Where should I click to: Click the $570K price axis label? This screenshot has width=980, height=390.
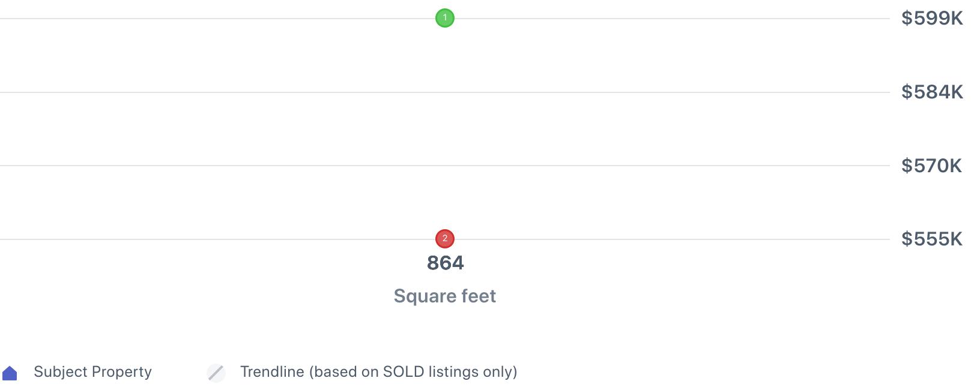pyautogui.click(x=931, y=166)
